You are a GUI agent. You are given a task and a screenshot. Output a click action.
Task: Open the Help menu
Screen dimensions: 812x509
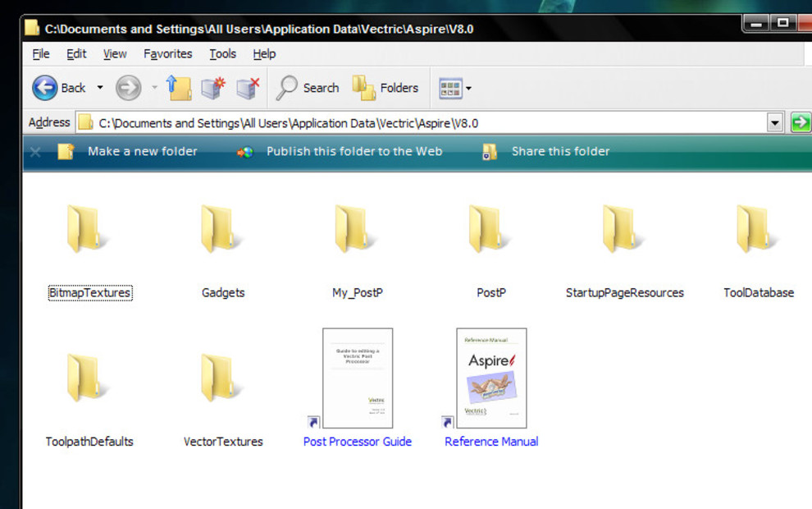264,54
